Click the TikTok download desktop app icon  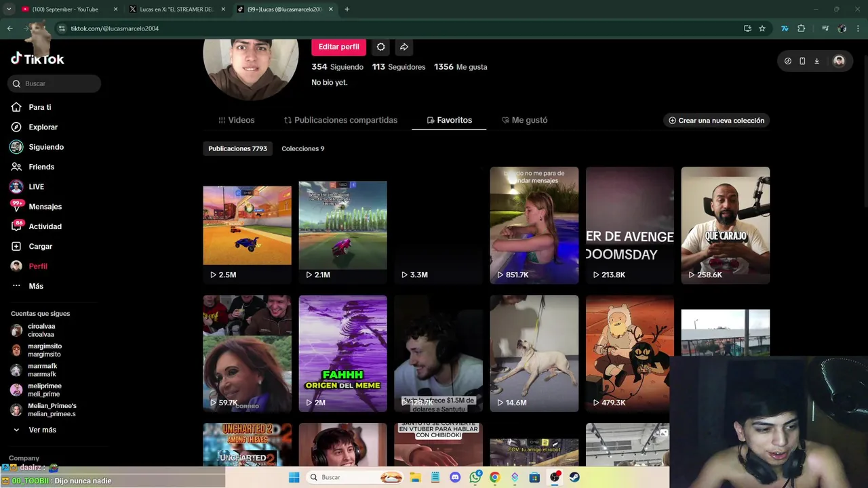click(816, 61)
